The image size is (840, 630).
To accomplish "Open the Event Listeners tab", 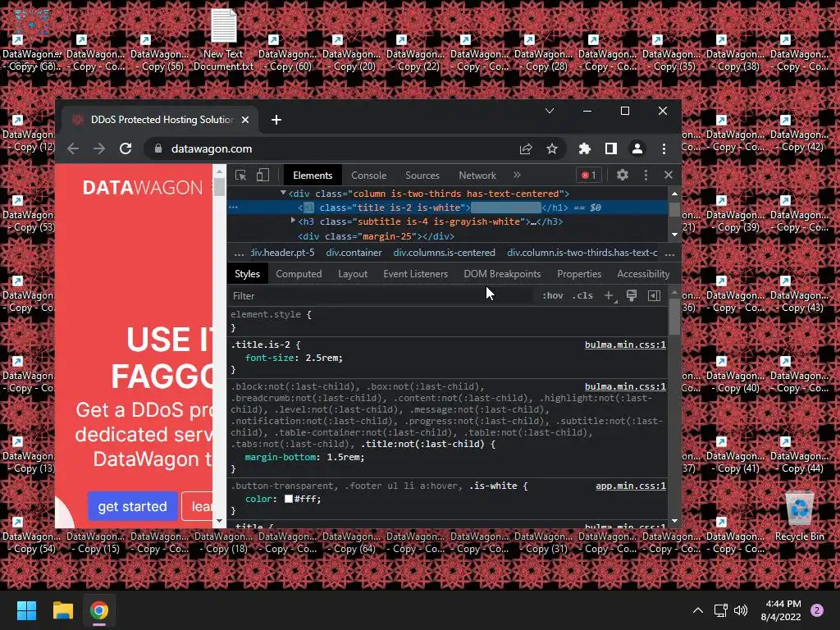I will (x=415, y=274).
